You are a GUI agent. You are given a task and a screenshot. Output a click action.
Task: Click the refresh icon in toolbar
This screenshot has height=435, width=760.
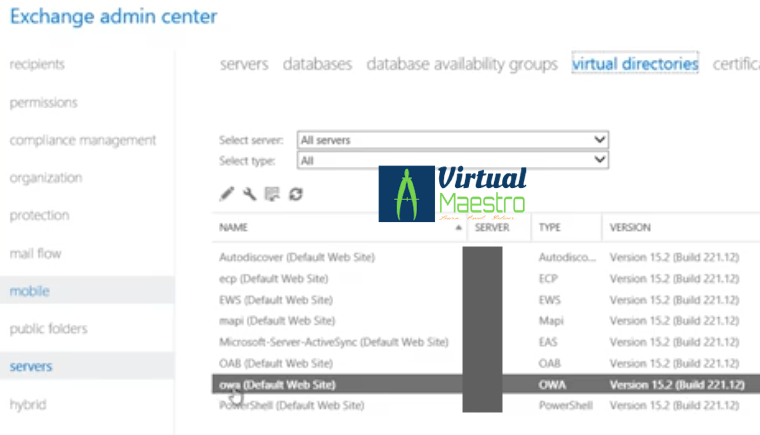click(295, 194)
